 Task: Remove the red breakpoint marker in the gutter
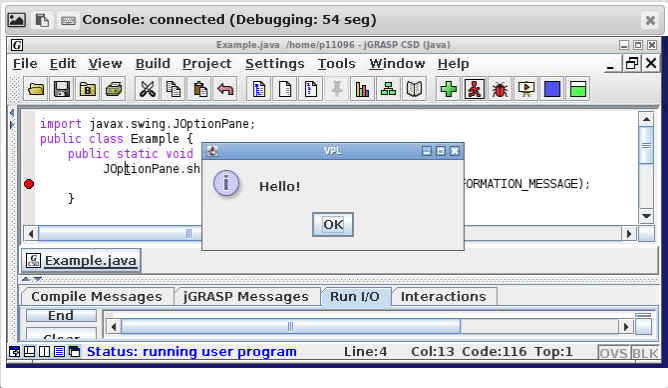tap(29, 184)
